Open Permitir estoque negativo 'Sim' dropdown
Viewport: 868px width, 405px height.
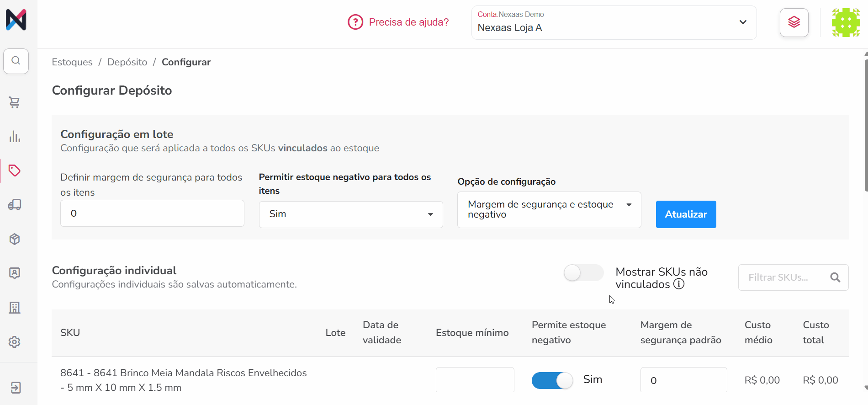(x=351, y=214)
